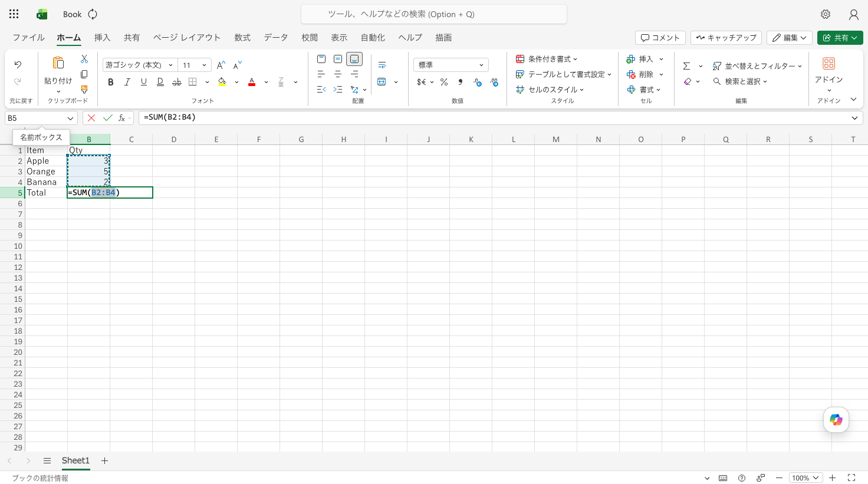Increase decimal places icon

coord(478,82)
